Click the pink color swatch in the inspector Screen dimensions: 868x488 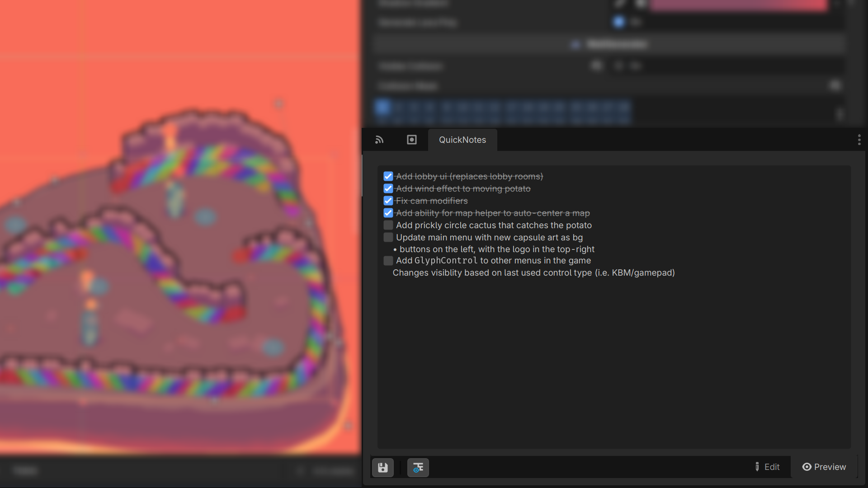pos(738,5)
